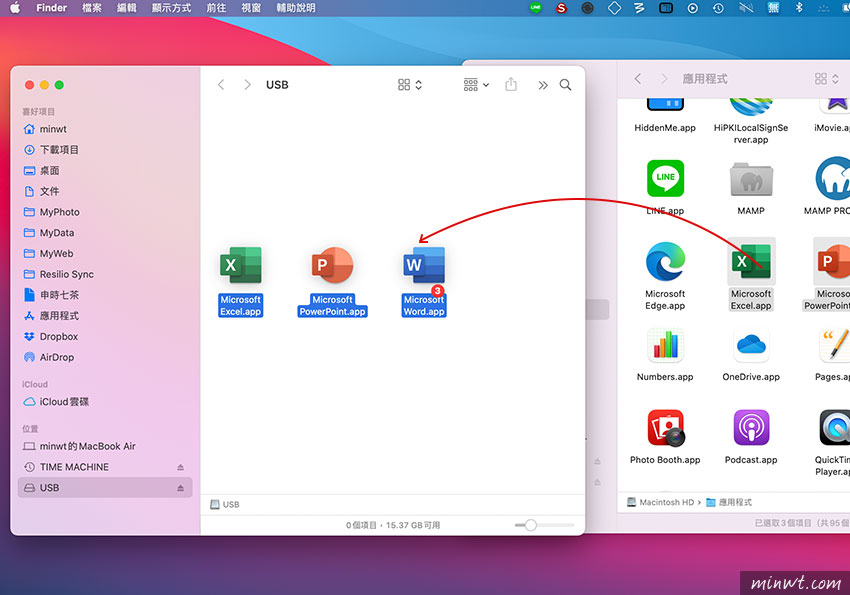Screen dimensions: 850x595
Task: Click the search magnifier in USB window
Action: 565,85
